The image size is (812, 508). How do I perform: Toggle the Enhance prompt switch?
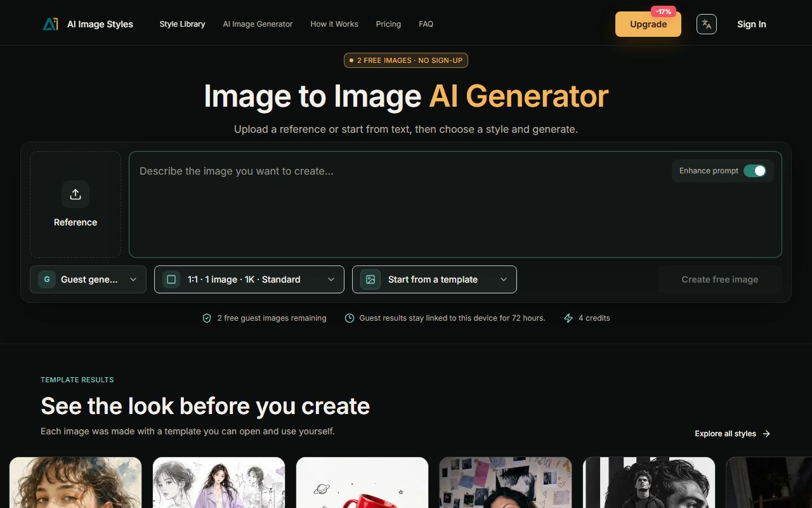755,171
